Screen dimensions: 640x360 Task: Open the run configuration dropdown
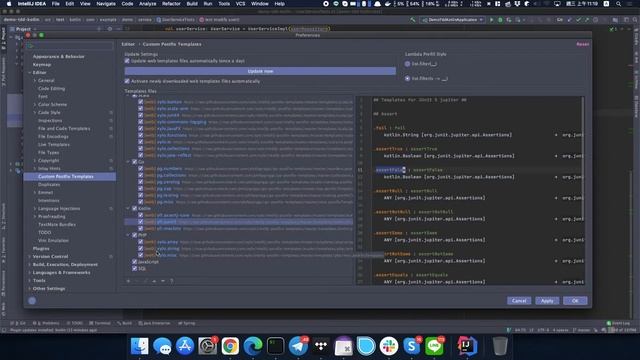click(453, 20)
